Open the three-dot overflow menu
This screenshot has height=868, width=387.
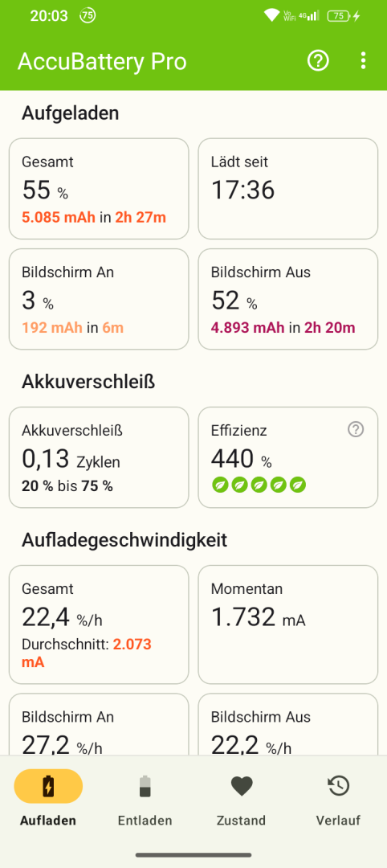point(363,60)
